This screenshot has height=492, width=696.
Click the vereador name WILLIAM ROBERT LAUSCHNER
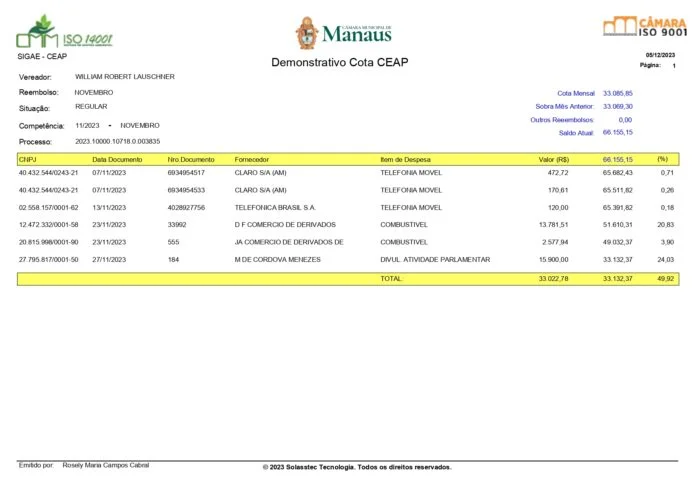(125, 76)
